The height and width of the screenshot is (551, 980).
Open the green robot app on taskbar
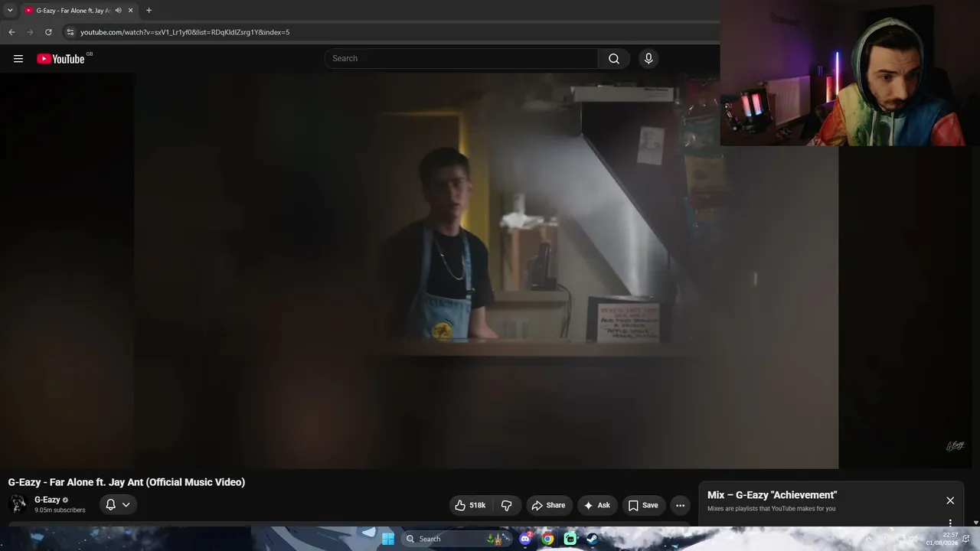coord(570,539)
